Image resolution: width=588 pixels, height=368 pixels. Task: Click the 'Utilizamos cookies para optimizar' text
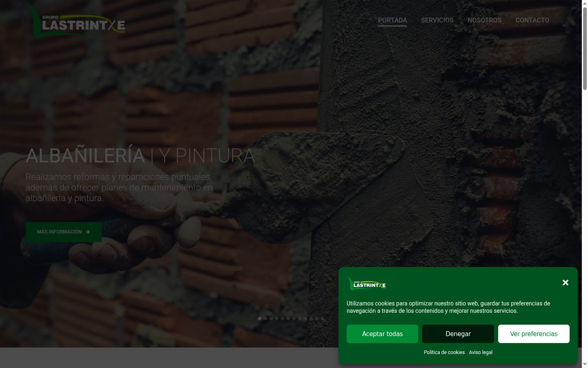[x=448, y=307]
